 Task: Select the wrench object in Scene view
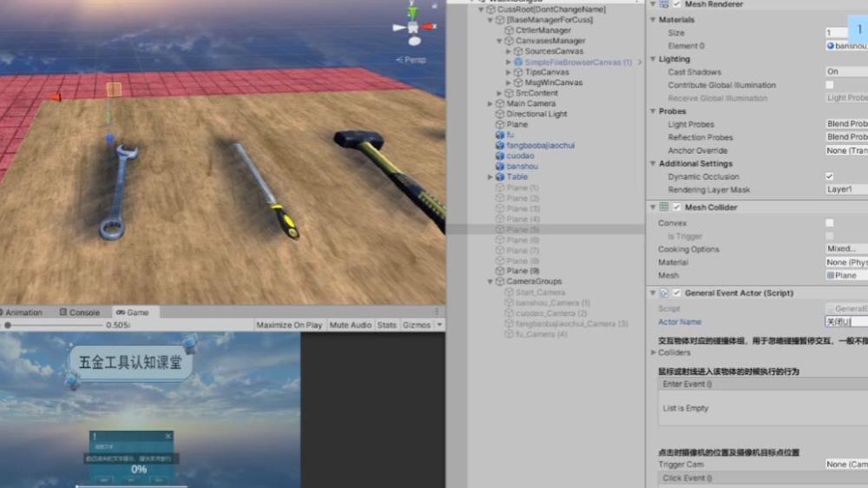point(118,190)
